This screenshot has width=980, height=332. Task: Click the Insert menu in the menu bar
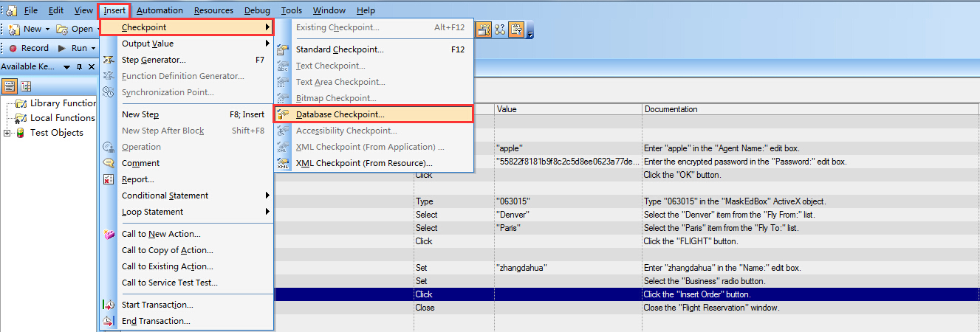[x=114, y=10]
